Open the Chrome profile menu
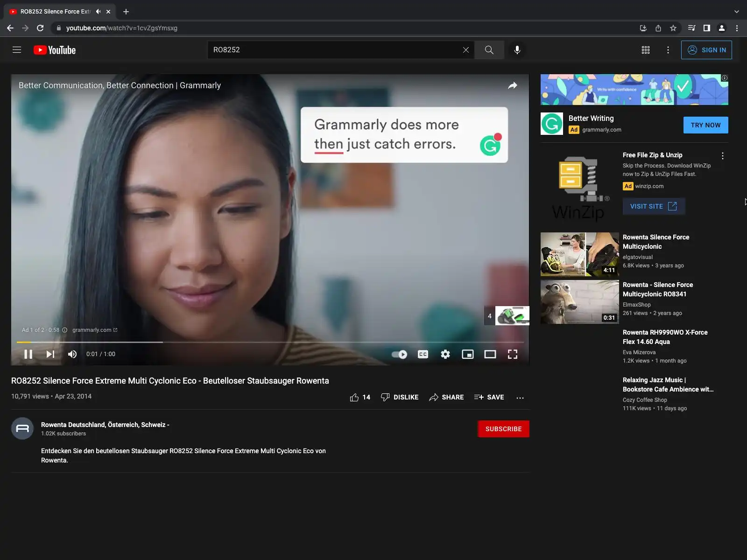The width and height of the screenshot is (747, 560). point(722,28)
